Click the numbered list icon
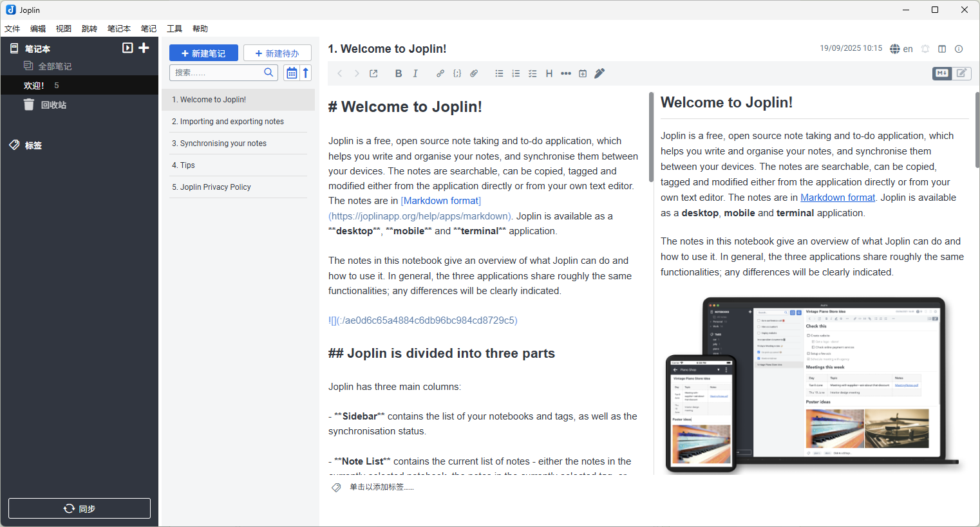This screenshot has width=980, height=527. 516,73
